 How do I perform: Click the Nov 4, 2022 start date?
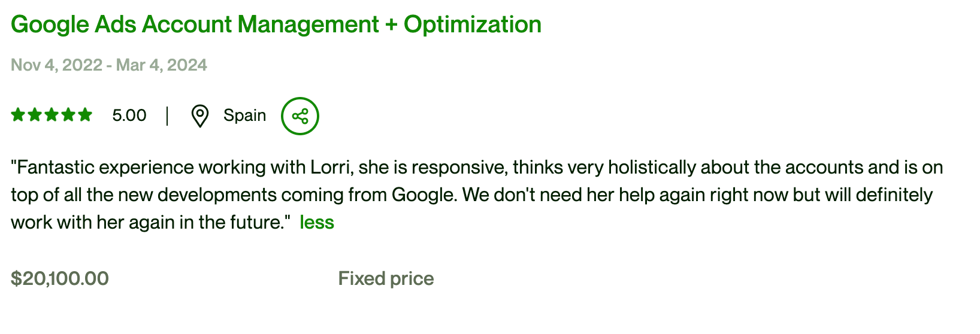[56, 65]
